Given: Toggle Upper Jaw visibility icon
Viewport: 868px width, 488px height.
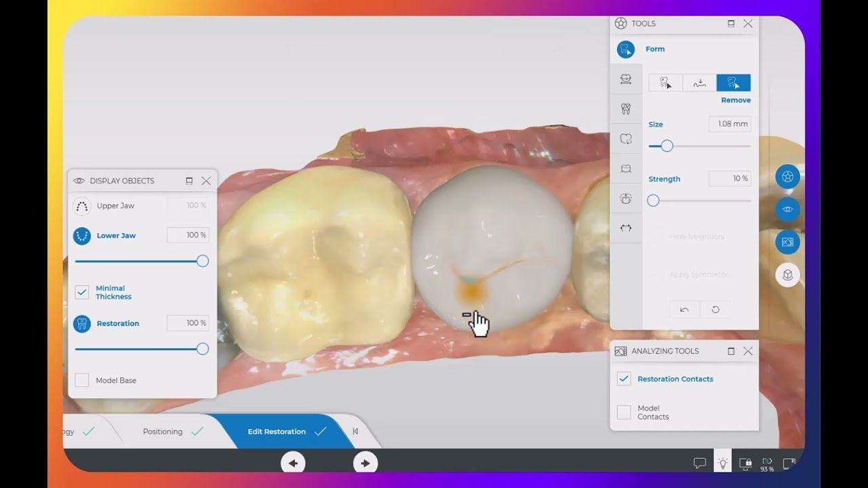Looking at the screenshot, I should tap(81, 206).
